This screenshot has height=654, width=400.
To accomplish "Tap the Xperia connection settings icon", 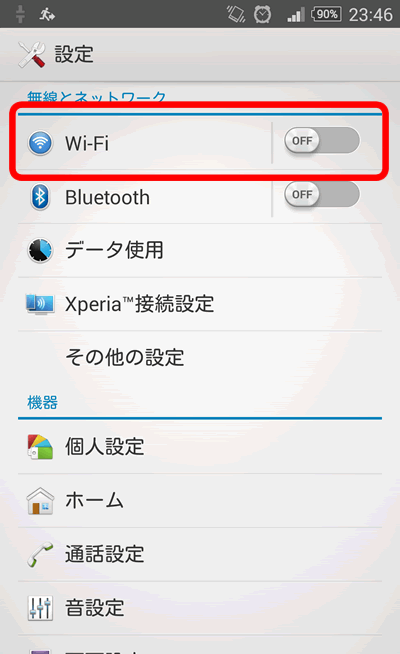I will (x=40, y=304).
